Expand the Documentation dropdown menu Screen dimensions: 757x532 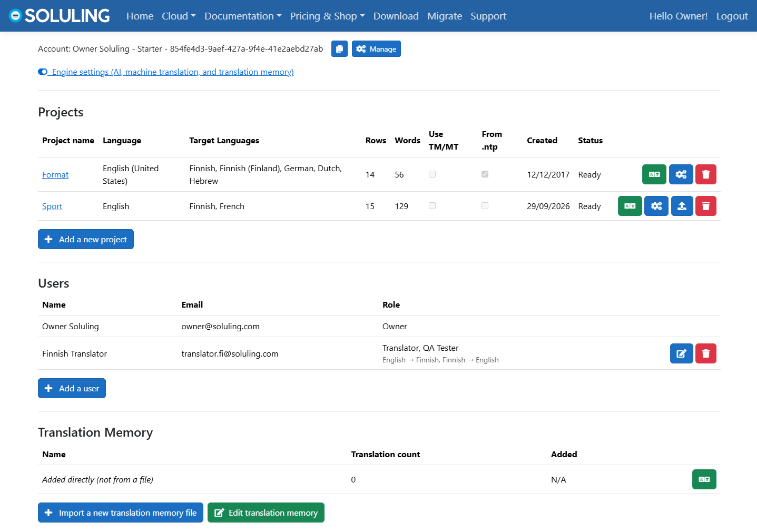243,16
